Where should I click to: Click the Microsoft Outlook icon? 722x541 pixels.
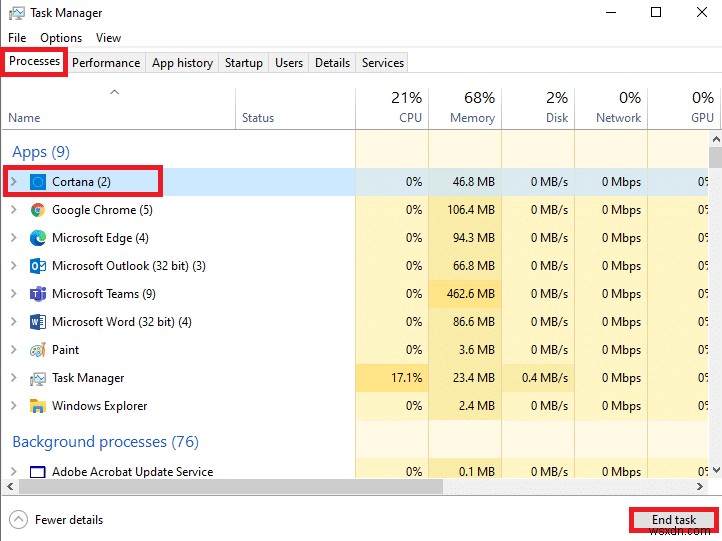38,266
